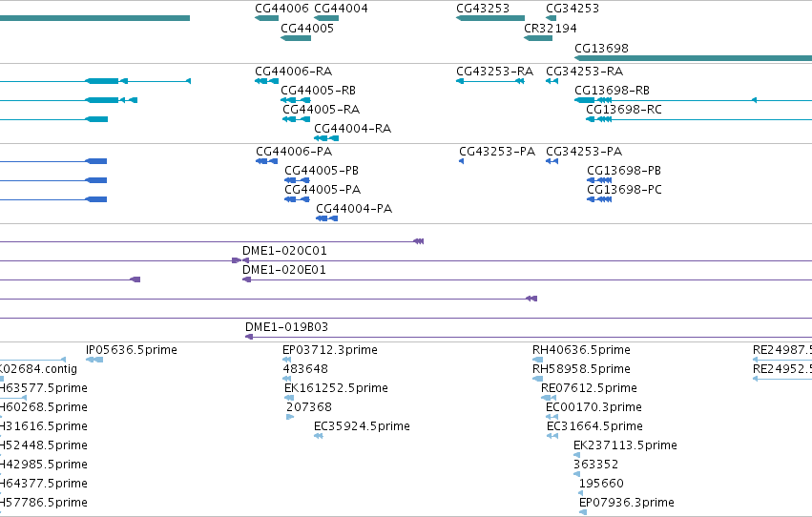Click the 195660 feature label
Image resolution: width=812 pixels, height=517 pixels.
pyautogui.click(x=601, y=484)
